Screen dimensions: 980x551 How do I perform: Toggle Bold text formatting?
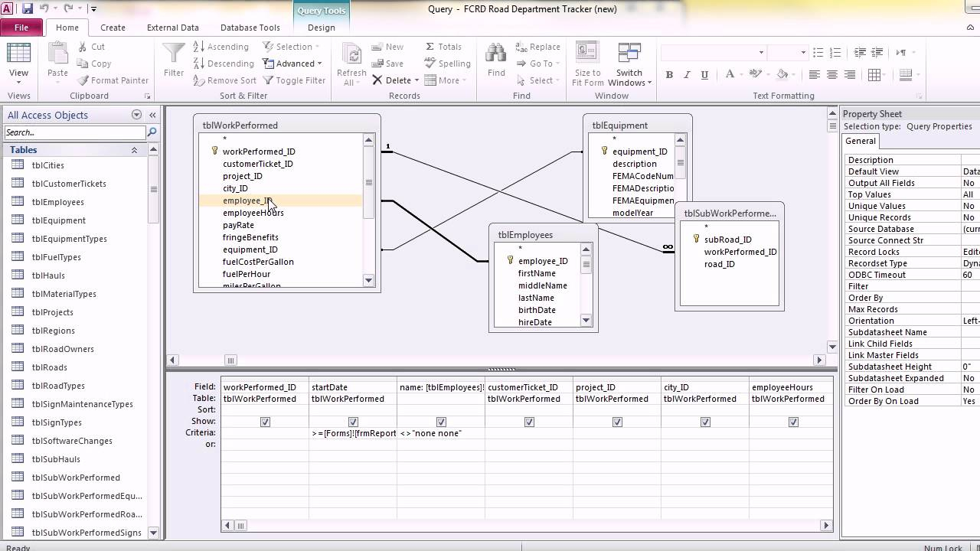[669, 75]
